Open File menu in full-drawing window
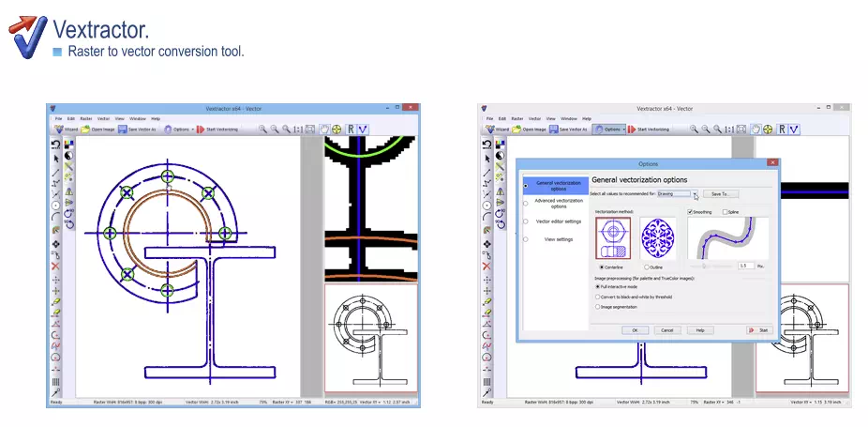 [58, 118]
